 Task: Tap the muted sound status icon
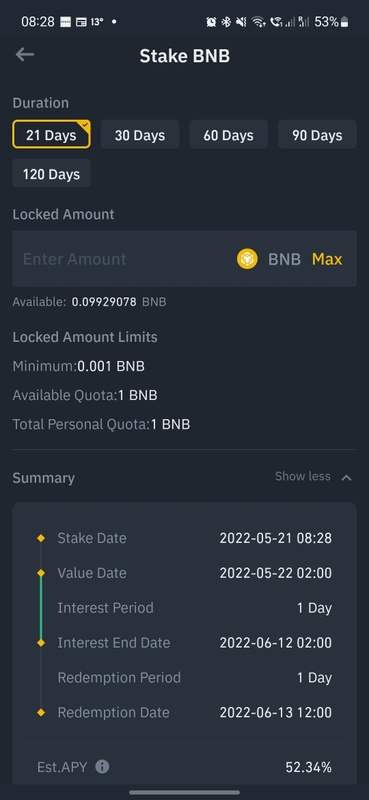click(241, 21)
